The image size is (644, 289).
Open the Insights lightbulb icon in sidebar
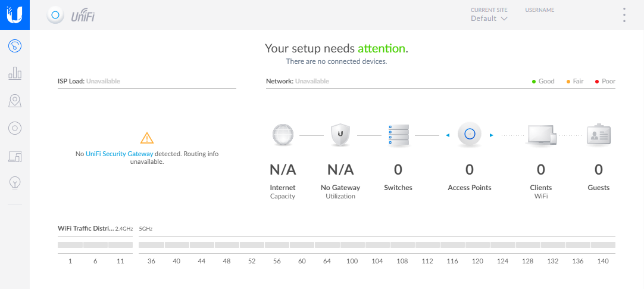click(15, 182)
